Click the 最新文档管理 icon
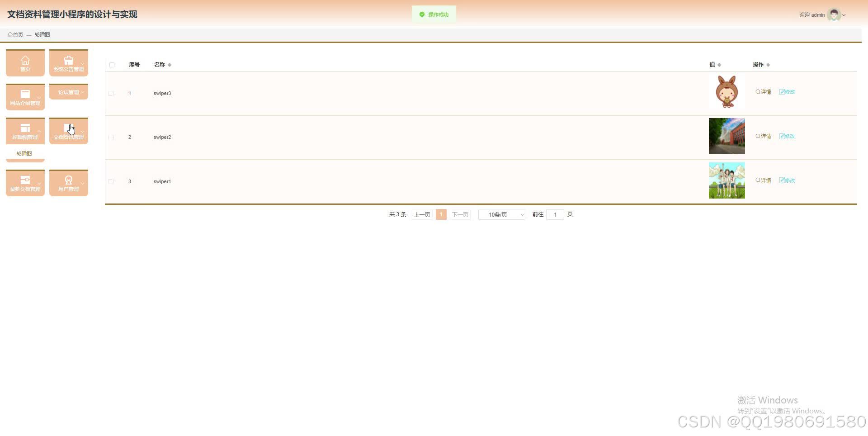This screenshot has height=436, width=868. 25,180
